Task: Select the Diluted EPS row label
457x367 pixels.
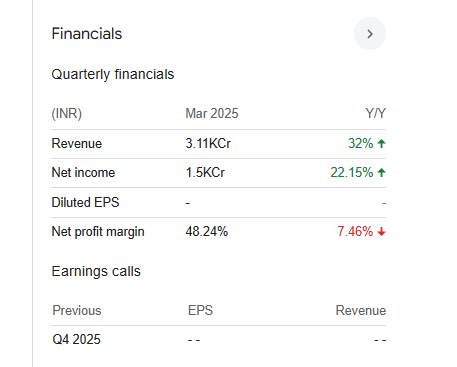Action: pyautogui.click(x=85, y=202)
